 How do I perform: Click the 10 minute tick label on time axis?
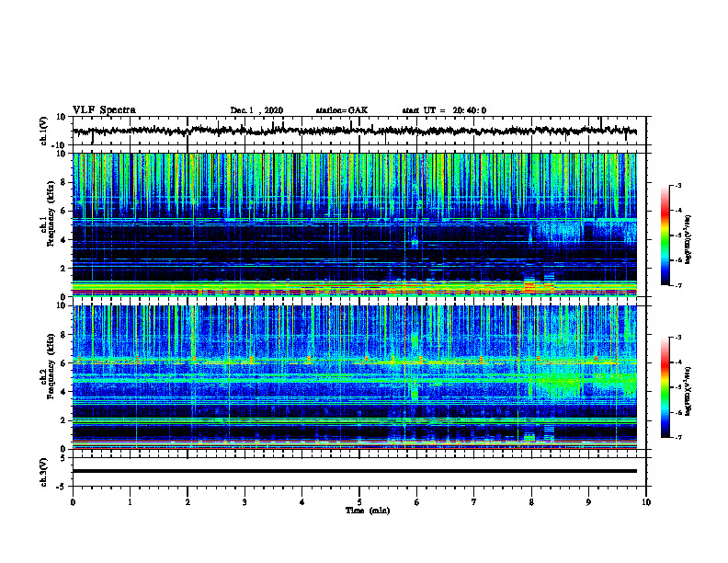pyautogui.click(x=646, y=502)
